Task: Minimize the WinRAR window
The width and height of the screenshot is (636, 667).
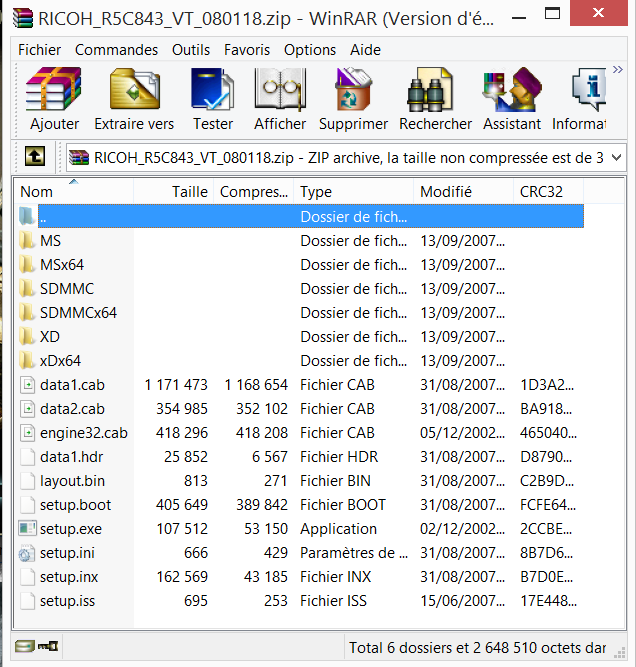Action: click(519, 18)
